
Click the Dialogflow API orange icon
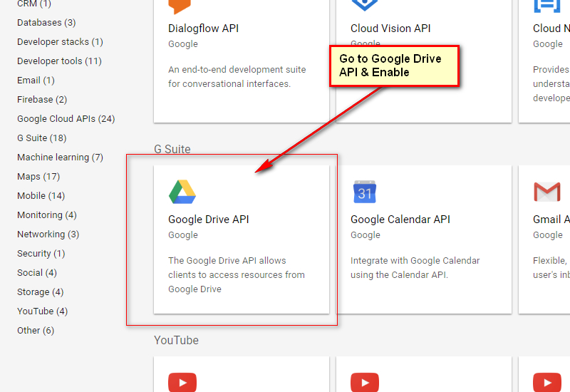point(181,6)
